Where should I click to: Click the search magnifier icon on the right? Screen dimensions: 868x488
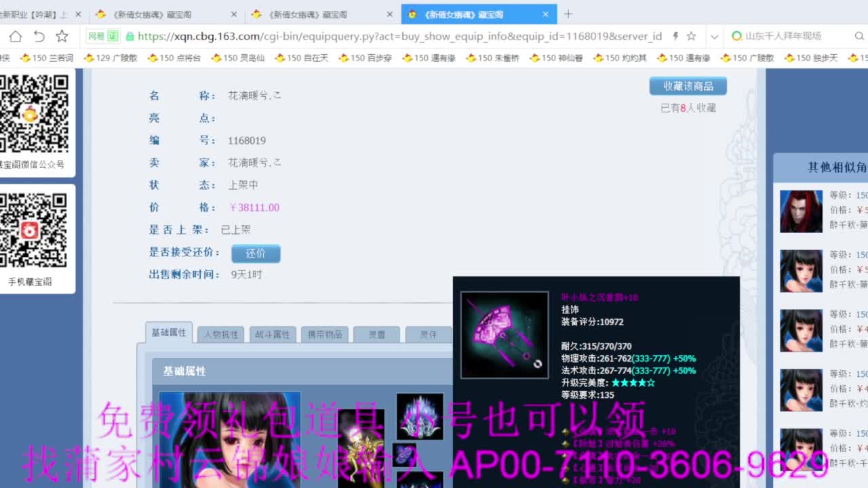coord(859,36)
